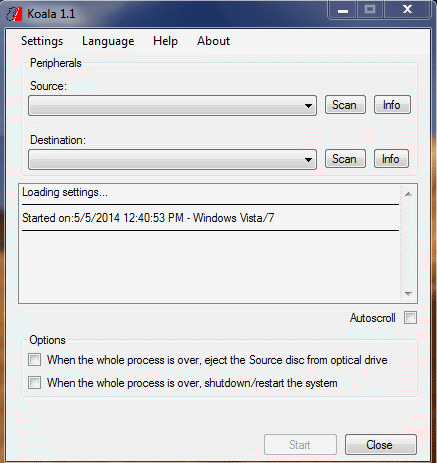Open the Help menu
Image resolution: width=437 pixels, height=463 pixels.
tap(165, 41)
